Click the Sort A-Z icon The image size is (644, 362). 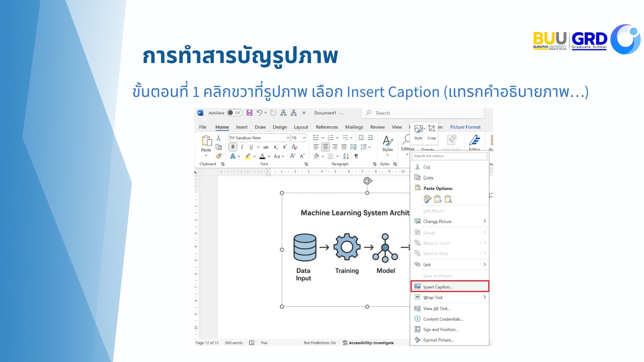(x=346, y=156)
